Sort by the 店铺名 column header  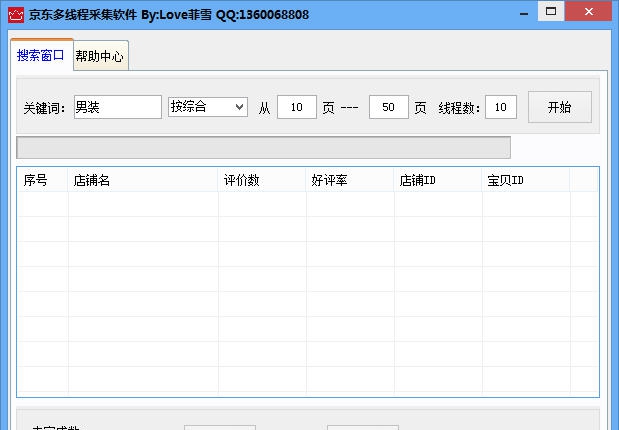click(x=143, y=180)
